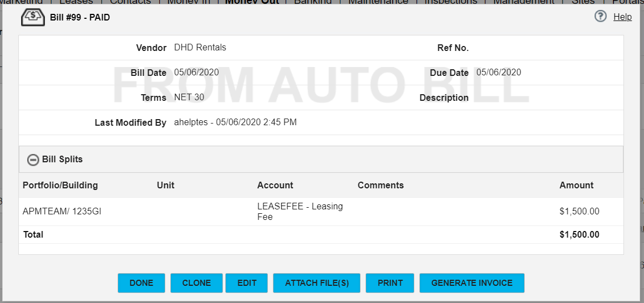Viewport: 644px width, 303px height.
Task: Click GENERATE INVOICE button
Action: coord(472,283)
